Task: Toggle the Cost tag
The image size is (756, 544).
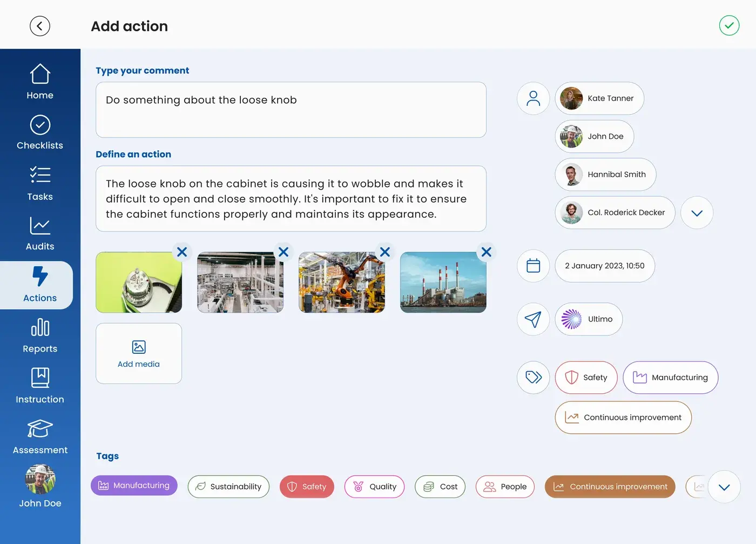Action: (440, 487)
